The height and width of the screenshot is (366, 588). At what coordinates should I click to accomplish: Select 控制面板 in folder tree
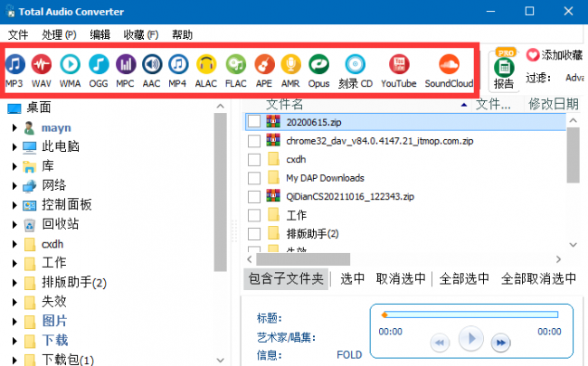pos(66,204)
